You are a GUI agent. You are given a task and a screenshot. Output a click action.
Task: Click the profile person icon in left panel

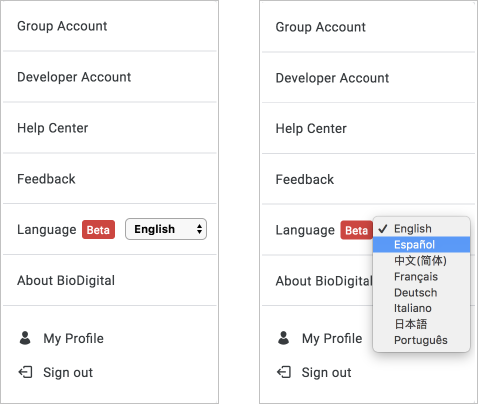point(25,338)
